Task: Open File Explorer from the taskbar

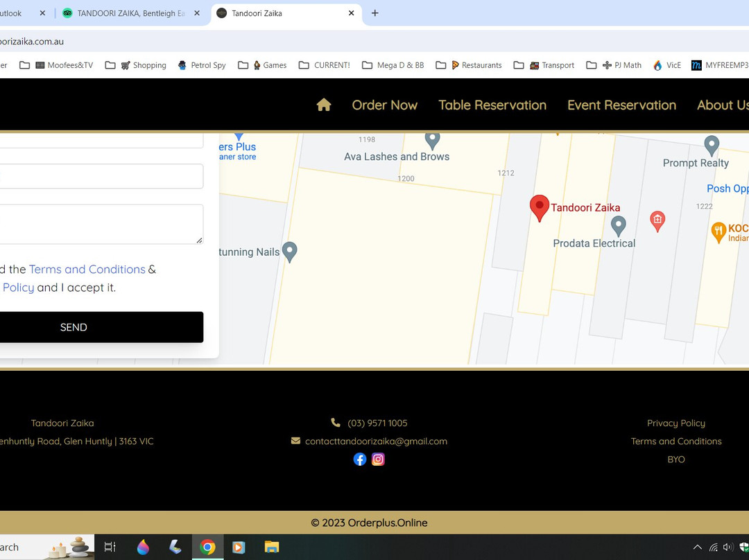Action: pos(271,548)
